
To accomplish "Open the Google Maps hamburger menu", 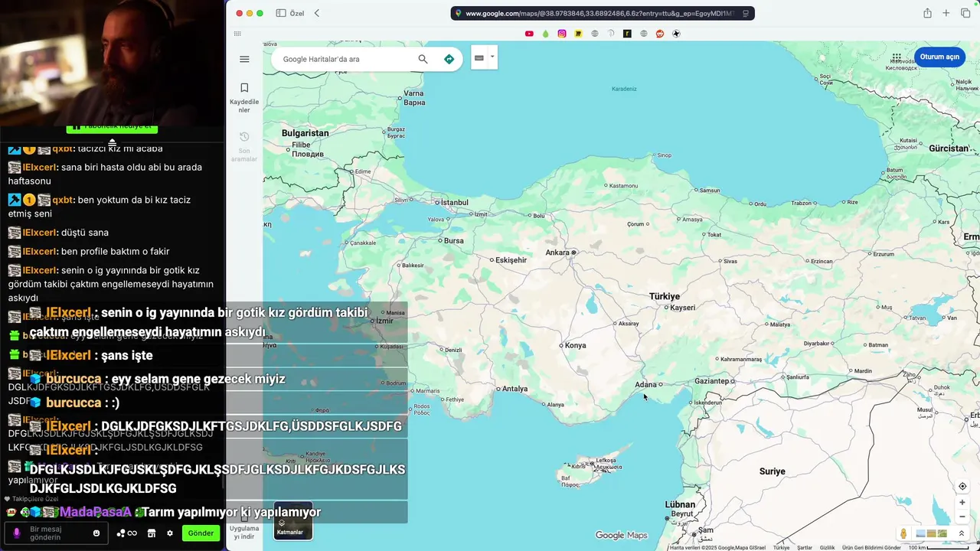I will pyautogui.click(x=244, y=59).
